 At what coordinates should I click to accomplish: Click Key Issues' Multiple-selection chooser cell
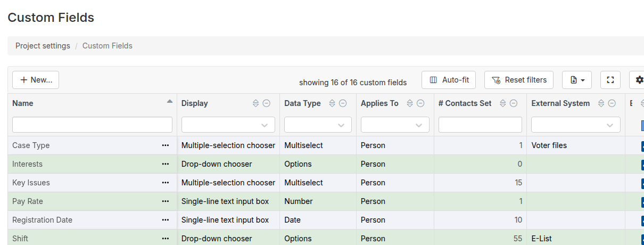click(228, 183)
